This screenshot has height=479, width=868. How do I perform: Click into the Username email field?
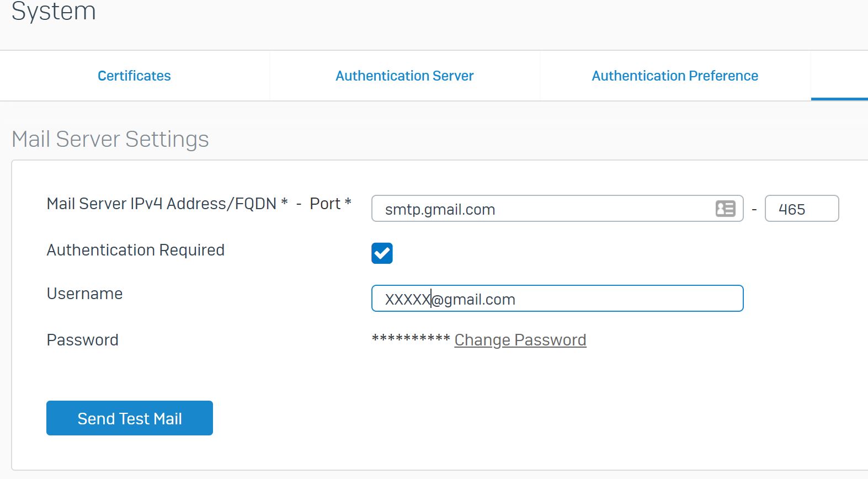coord(557,299)
